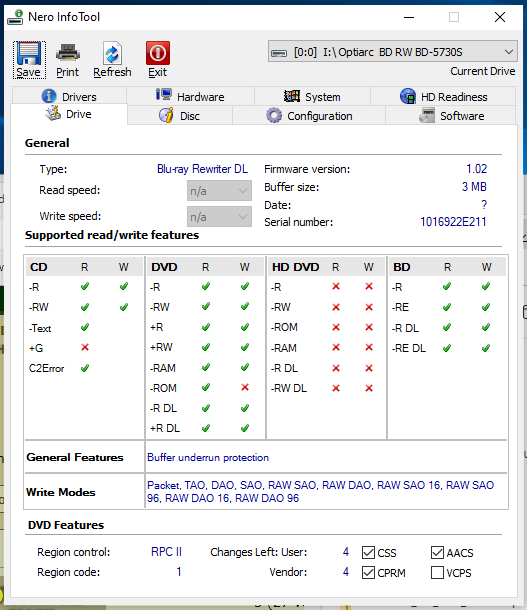
Task: Select the Drive tab
Action: point(69,114)
